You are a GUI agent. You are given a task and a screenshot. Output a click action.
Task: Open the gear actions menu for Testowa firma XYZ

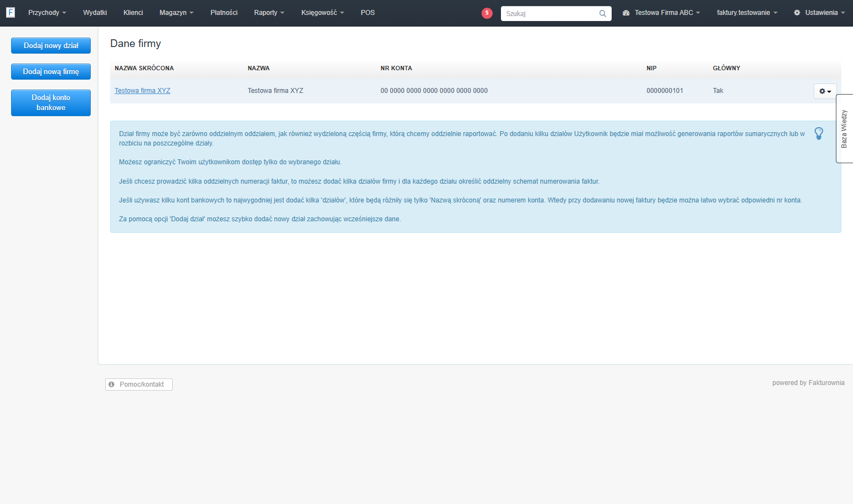825,91
